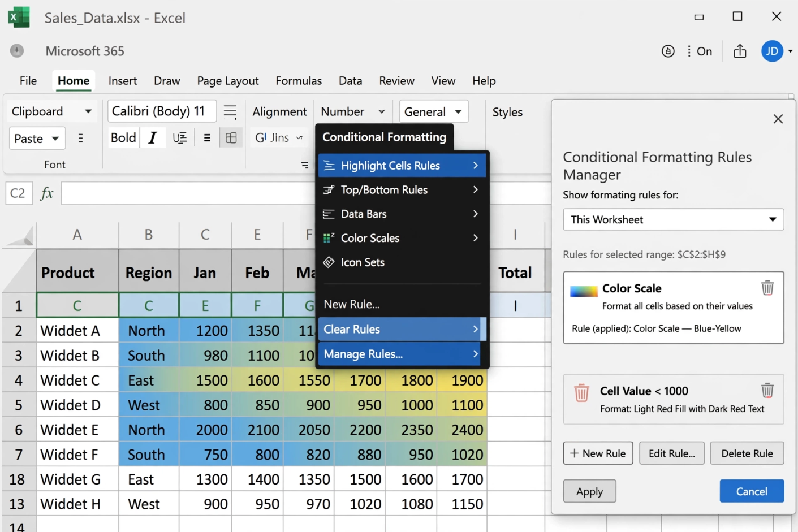Click the alignment dialog launcher icon in ribbon
The height and width of the screenshot is (532, 798).
[305, 165]
